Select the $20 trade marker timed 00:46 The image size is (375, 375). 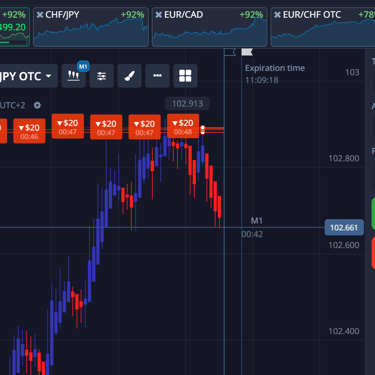(29, 131)
